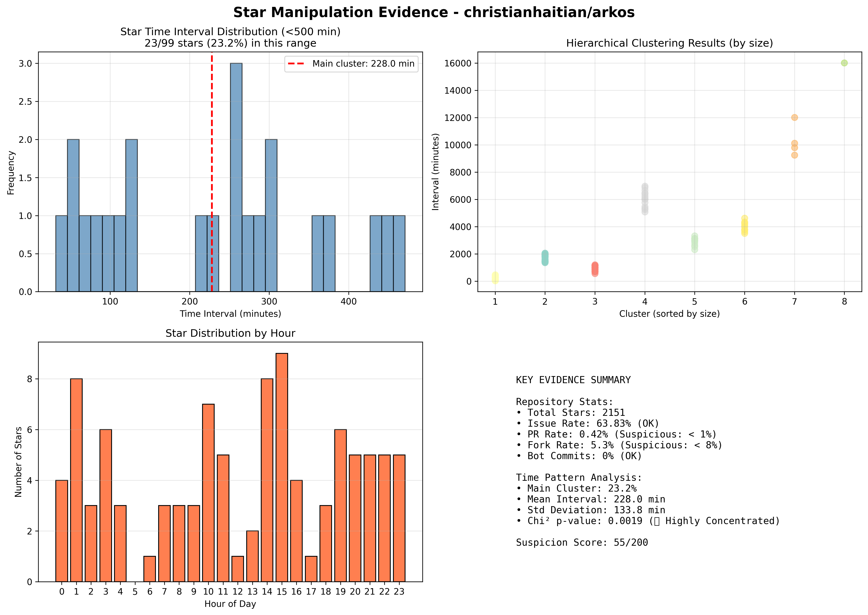Click the legend entry 'Main cluster: 228.0 min'
This screenshot has height=615, width=868.
(x=351, y=64)
